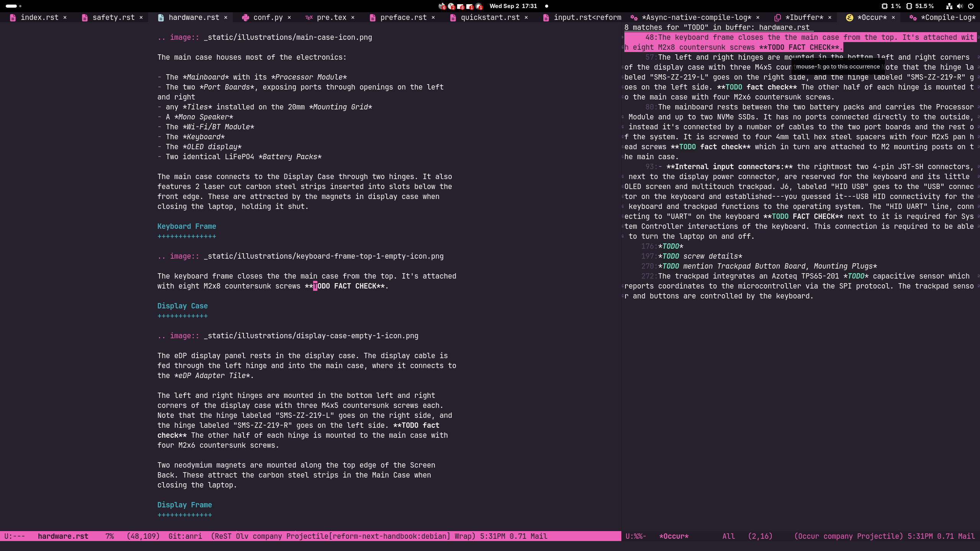Viewport: 980px width, 551px height.
Task: Click the memory usage 51.5% indicator
Action: point(920,6)
